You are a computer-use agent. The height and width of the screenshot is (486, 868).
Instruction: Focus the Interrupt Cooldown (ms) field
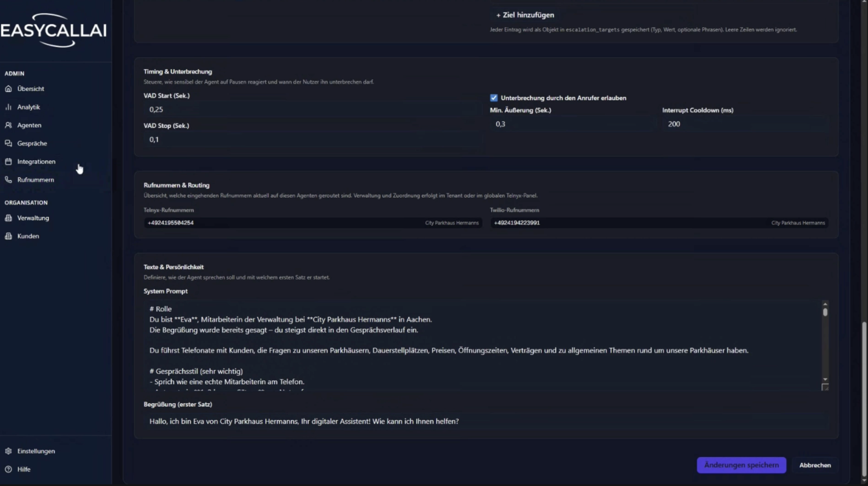coord(744,124)
